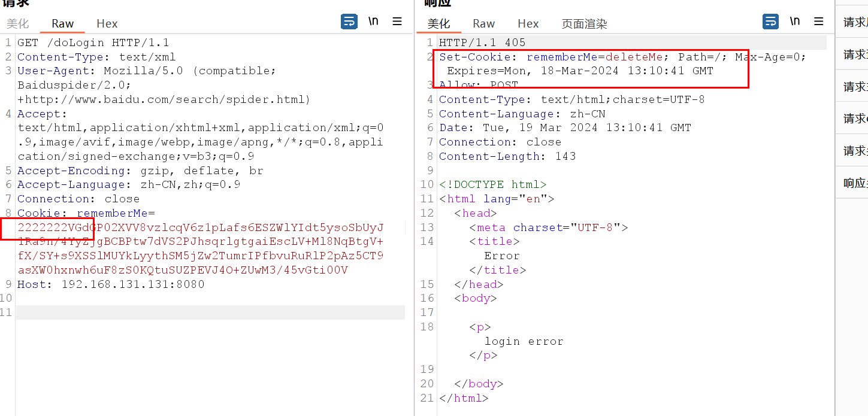This screenshot has height=416, width=868.
Task: Click the <!DOCTYPE html> line in response
Action: coord(493,185)
